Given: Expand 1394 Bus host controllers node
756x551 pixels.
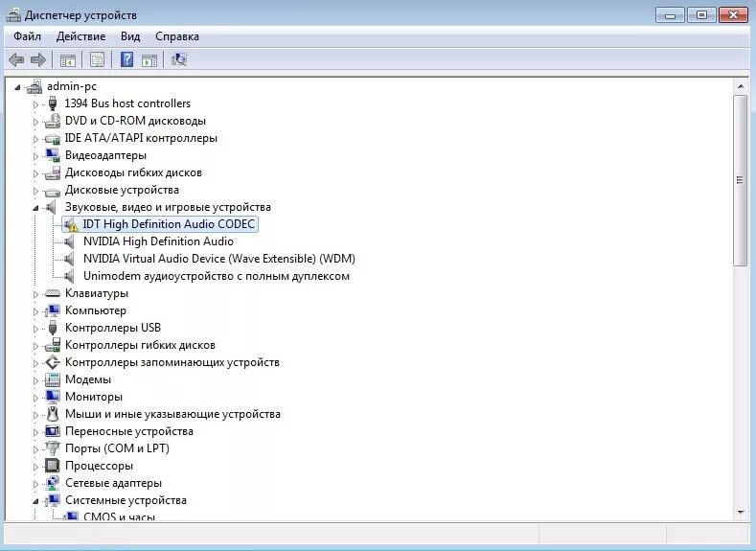Looking at the screenshot, I should (x=35, y=104).
